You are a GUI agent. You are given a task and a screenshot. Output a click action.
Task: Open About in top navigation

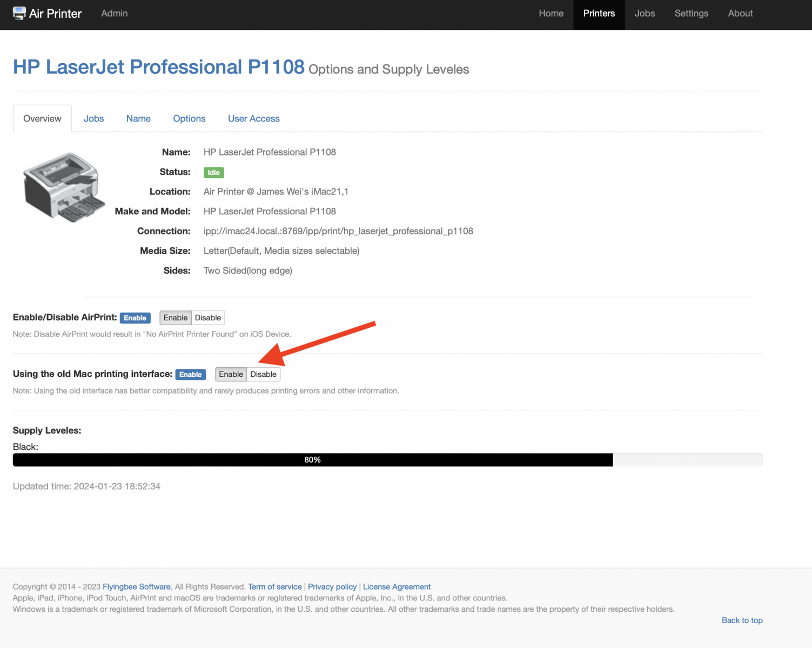coord(740,13)
